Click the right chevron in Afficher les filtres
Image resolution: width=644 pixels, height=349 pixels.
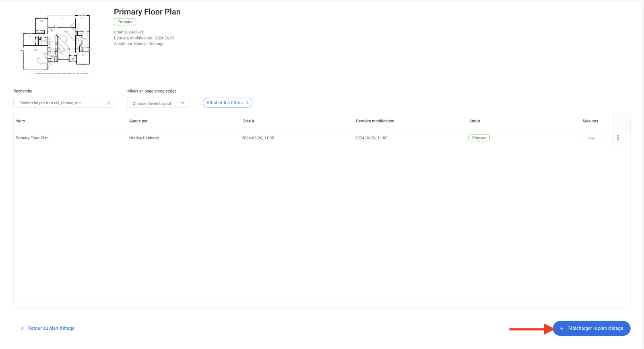pyautogui.click(x=248, y=103)
